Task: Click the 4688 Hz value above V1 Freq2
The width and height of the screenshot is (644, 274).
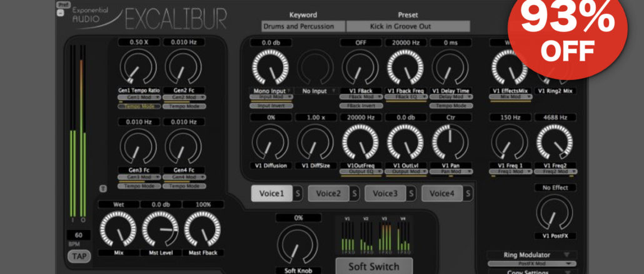Action: [555, 118]
